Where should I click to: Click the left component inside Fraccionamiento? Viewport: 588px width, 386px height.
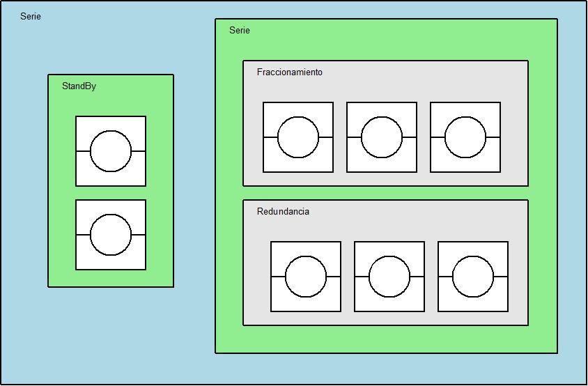tap(298, 137)
